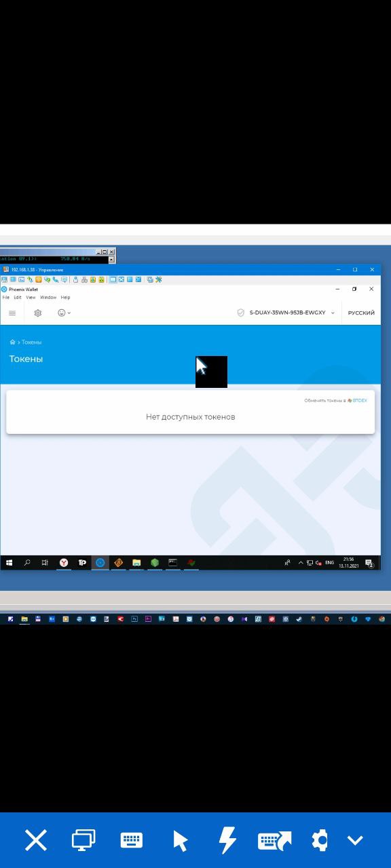Open the Windows Start menu

pyautogui.click(x=10, y=563)
